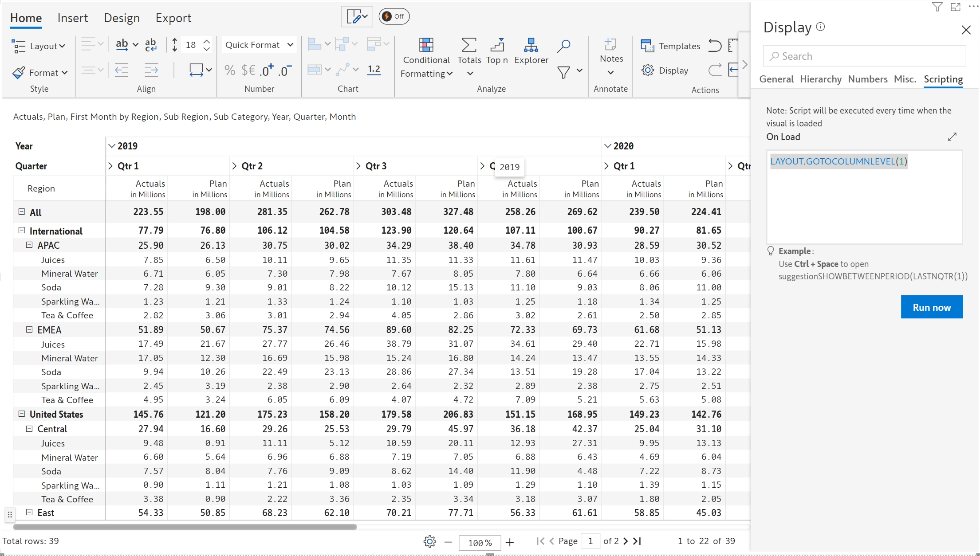Image resolution: width=980 pixels, height=556 pixels.
Task: Click the search magnifier icon in Analyze
Action: coord(563,46)
